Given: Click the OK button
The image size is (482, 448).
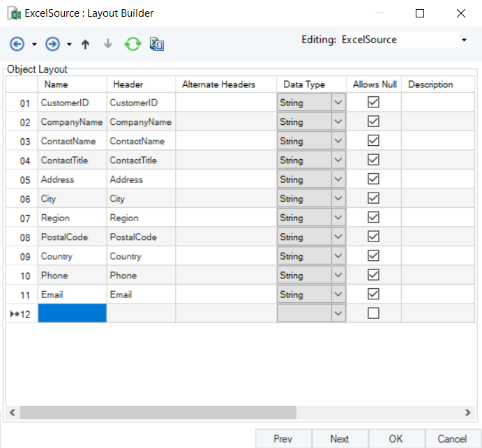Looking at the screenshot, I should (396, 439).
